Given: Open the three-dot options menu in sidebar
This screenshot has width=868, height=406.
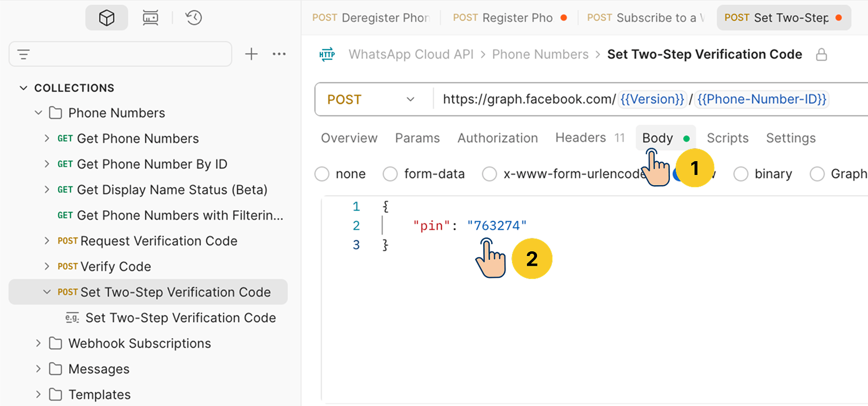Looking at the screenshot, I should tap(279, 54).
